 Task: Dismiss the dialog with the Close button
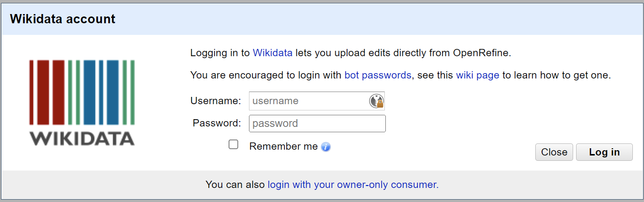pyautogui.click(x=554, y=152)
